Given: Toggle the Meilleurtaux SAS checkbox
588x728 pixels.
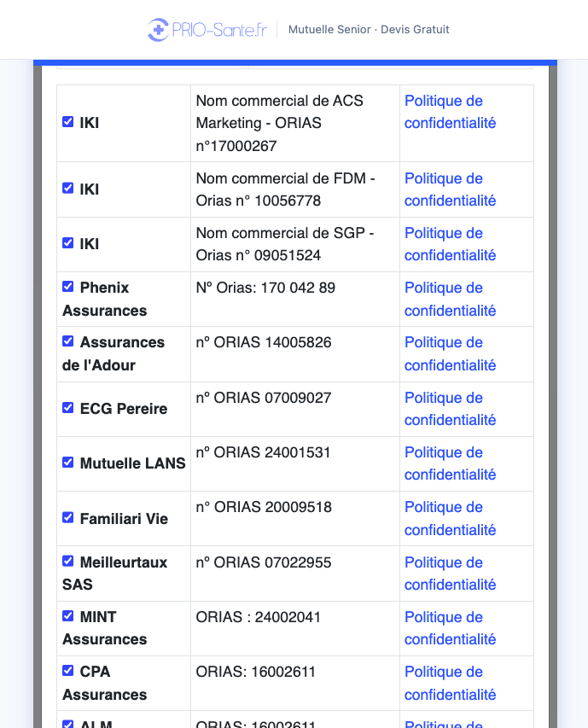Looking at the screenshot, I should 67,562.
